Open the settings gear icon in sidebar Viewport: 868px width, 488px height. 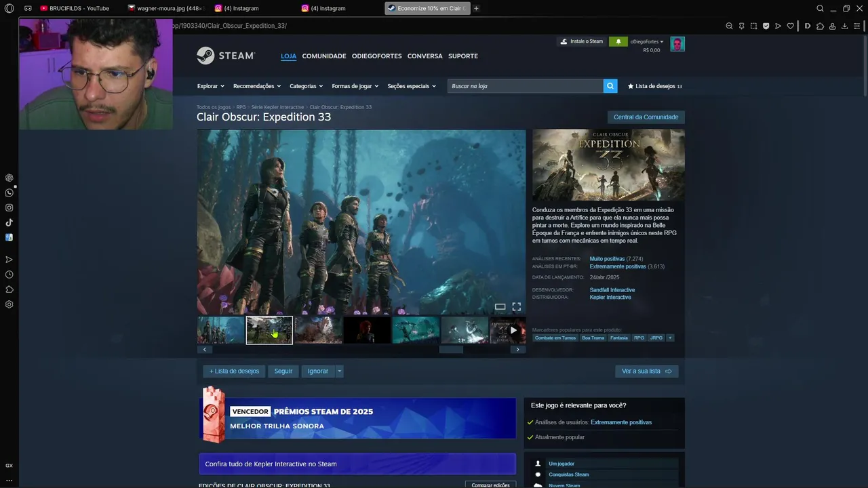pyautogui.click(x=9, y=304)
